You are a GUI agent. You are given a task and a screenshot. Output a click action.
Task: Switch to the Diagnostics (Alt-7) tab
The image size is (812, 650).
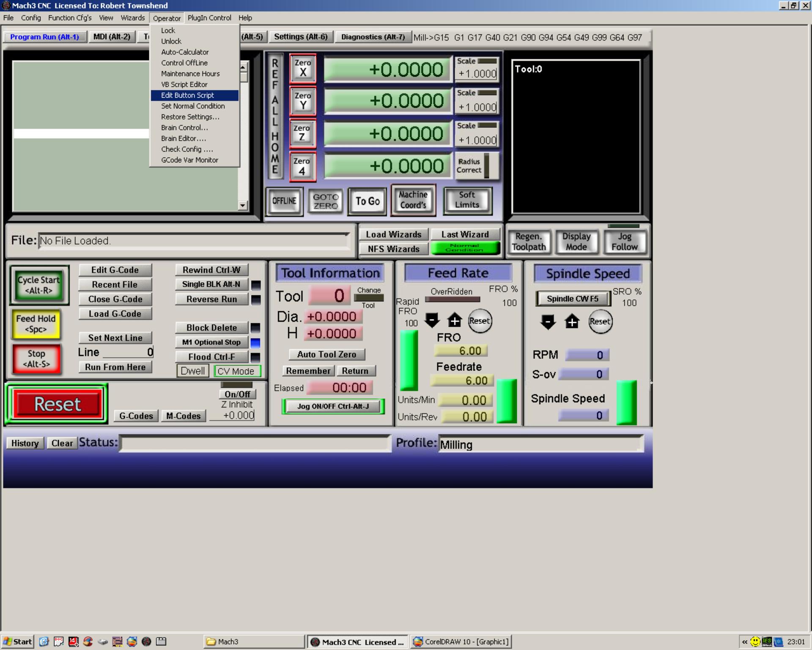click(x=373, y=37)
